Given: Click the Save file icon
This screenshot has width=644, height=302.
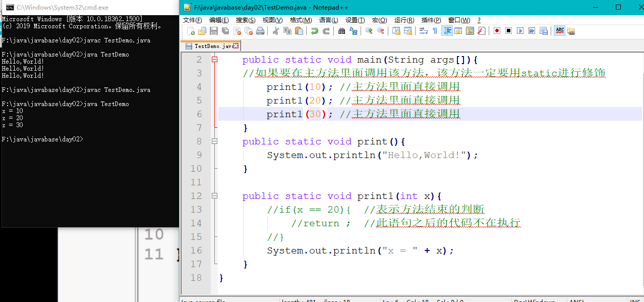Looking at the screenshot, I should pyautogui.click(x=214, y=31).
